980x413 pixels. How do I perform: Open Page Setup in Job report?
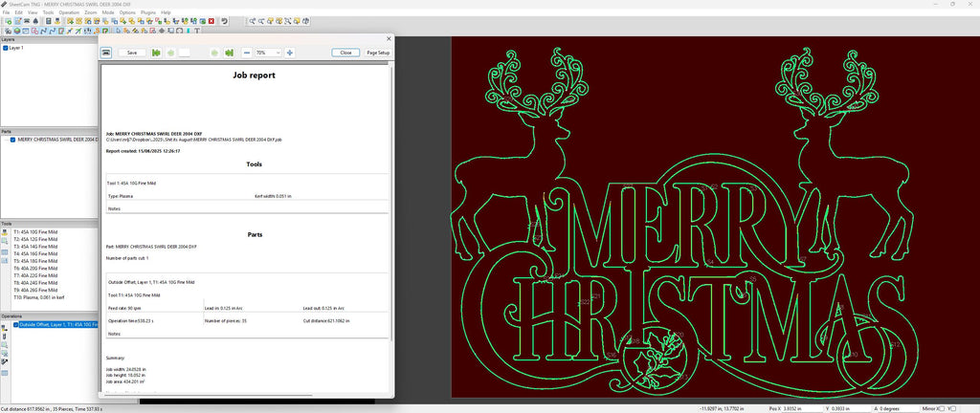[378, 53]
